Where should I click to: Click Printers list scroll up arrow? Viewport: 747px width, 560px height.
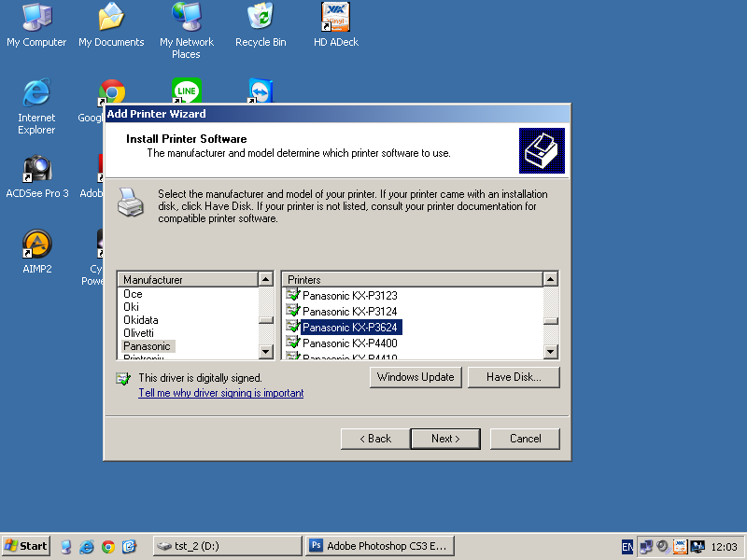click(x=551, y=279)
